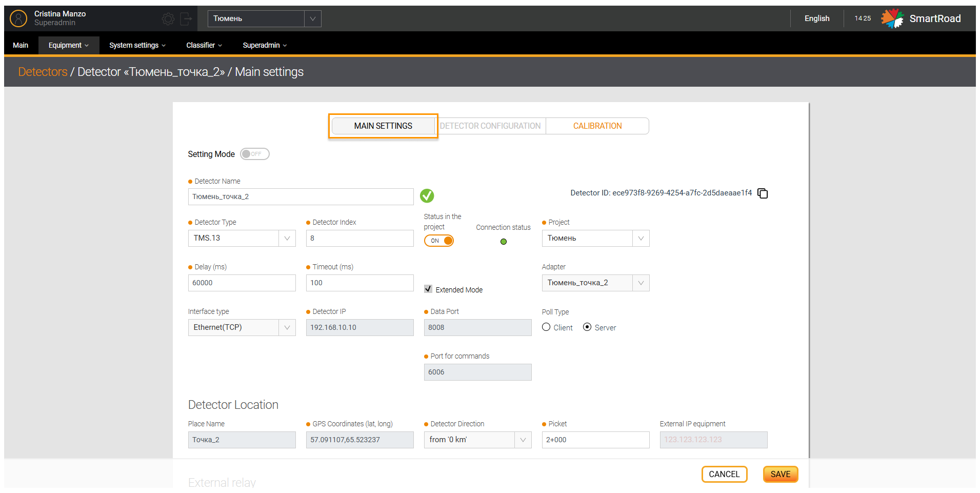Click the logout icon beside the gear

point(186,19)
